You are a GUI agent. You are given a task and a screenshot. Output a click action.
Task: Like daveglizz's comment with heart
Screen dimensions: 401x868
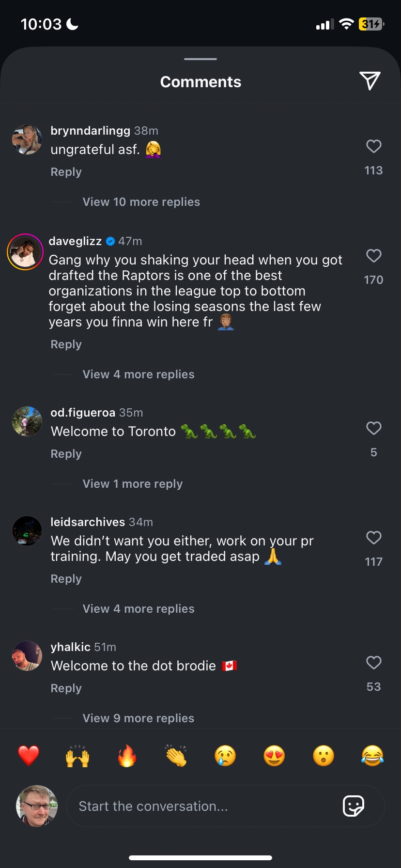(x=373, y=256)
